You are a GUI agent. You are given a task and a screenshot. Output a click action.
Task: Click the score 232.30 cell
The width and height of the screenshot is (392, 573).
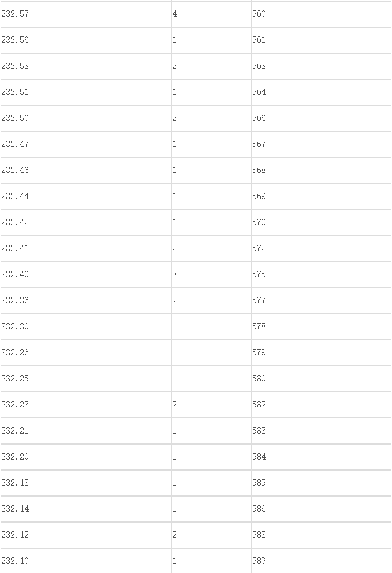[86, 326]
